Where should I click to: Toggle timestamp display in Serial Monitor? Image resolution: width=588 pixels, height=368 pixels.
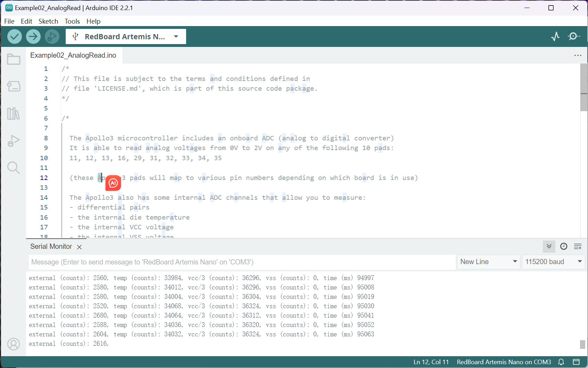564,246
